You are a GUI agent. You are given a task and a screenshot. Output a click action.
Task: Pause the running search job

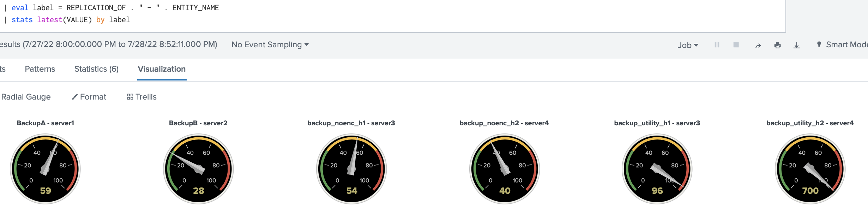coord(717,45)
